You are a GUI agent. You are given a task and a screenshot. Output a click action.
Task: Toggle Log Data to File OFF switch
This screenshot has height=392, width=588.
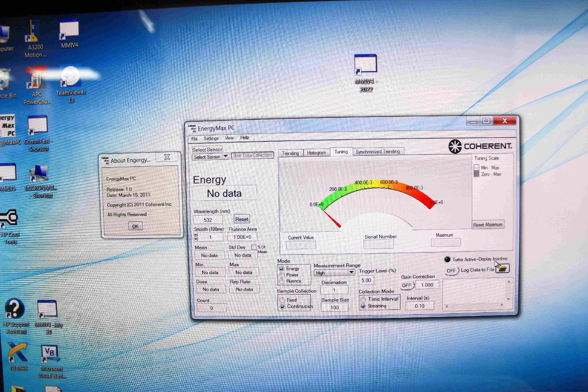click(452, 271)
